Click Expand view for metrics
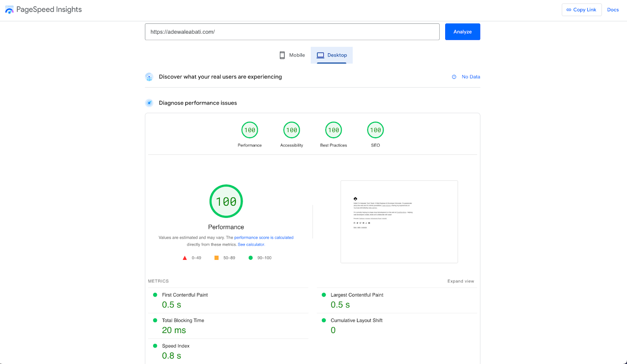 (461, 281)
